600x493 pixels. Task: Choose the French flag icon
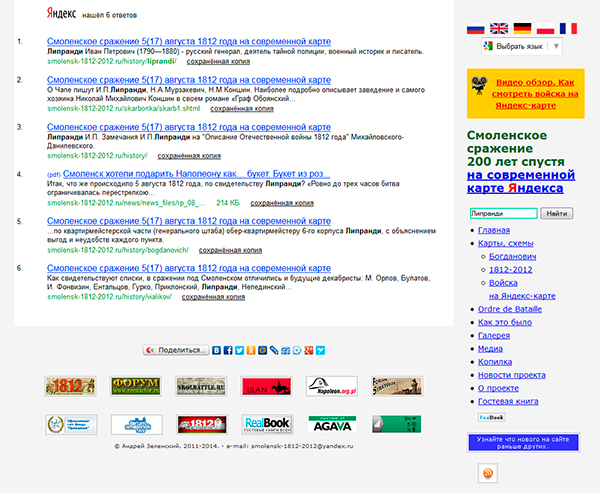coord(570,28)
